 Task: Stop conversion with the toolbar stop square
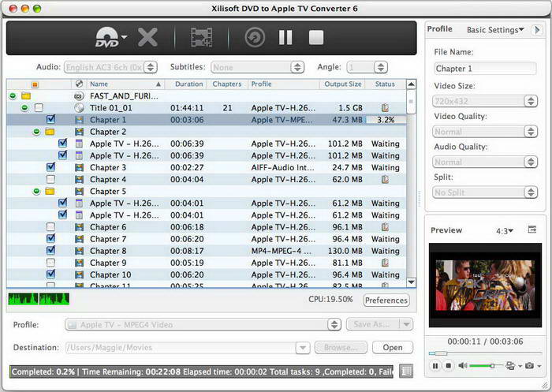316,37
